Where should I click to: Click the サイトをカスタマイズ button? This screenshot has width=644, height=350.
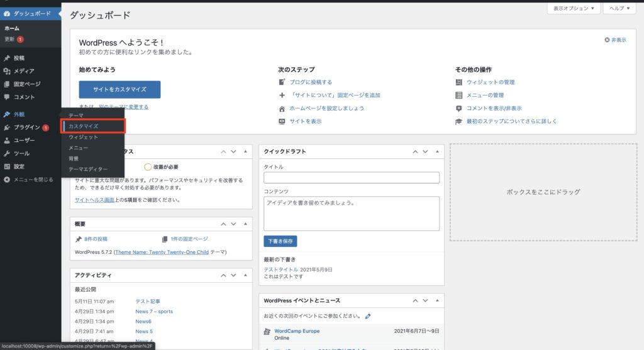pos(119,89)
